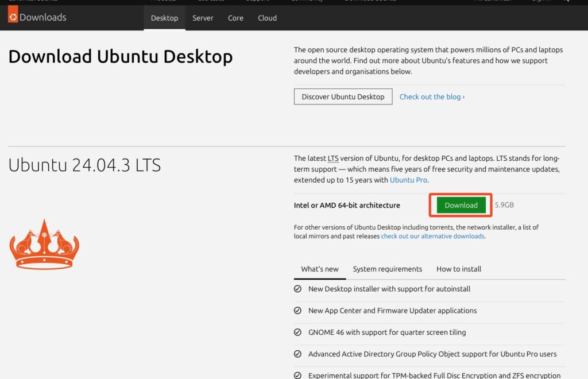
Task: Show the System requirements tab
Action: coord(387,269)
